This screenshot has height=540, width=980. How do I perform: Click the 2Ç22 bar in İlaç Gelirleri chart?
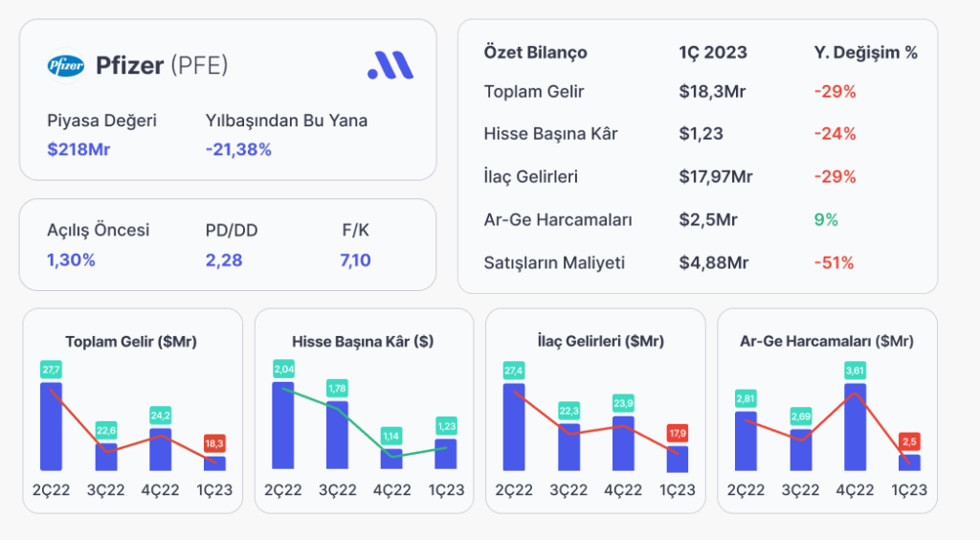coord(514,427)
